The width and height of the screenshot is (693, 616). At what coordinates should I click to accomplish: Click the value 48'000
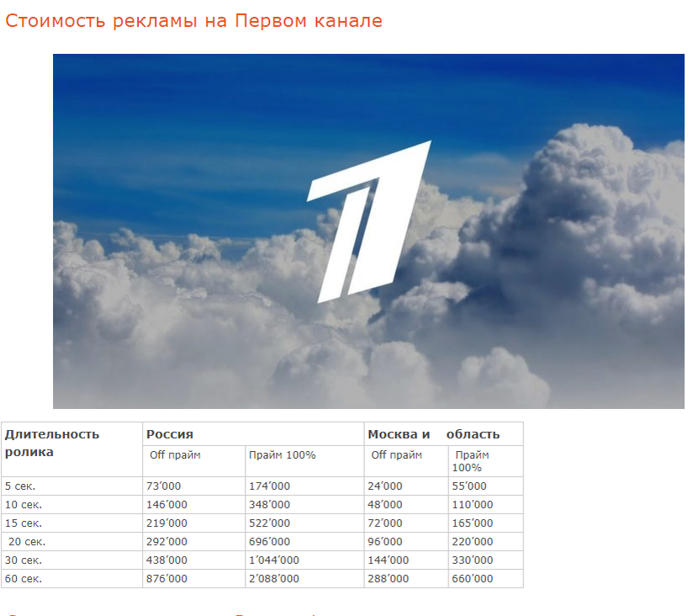pos(385,505)
